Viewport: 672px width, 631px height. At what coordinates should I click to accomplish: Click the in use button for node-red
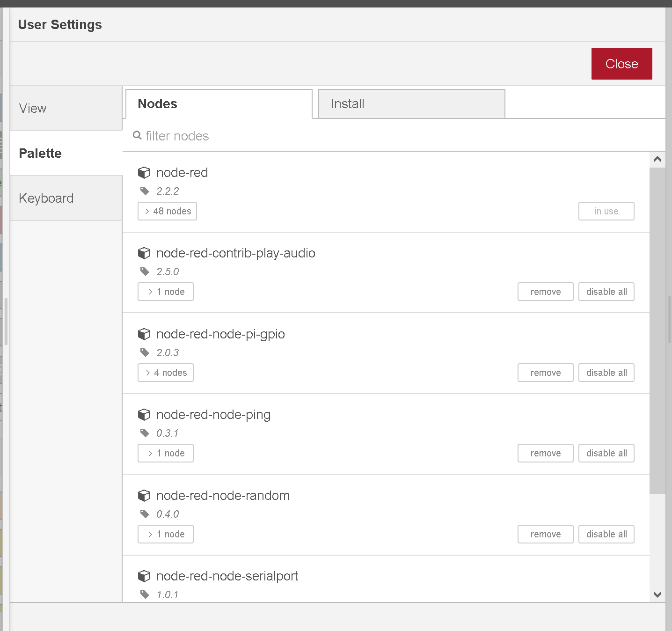point(606,211)
